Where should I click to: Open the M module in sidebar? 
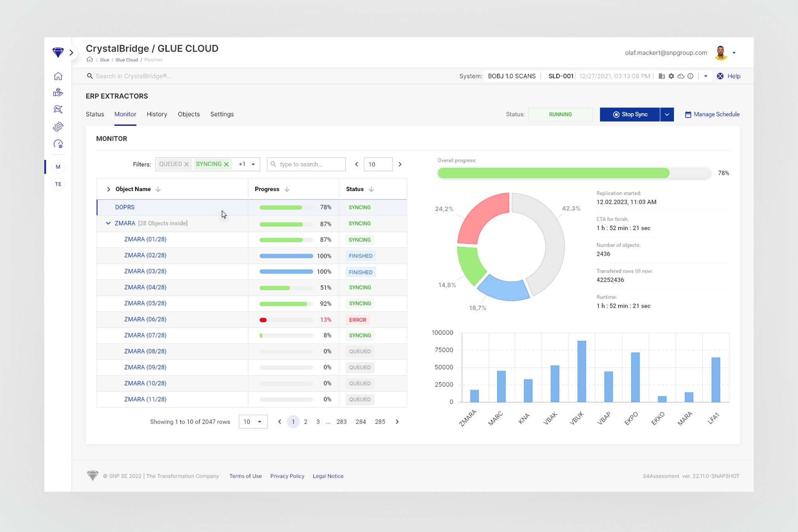coord(58,167)
